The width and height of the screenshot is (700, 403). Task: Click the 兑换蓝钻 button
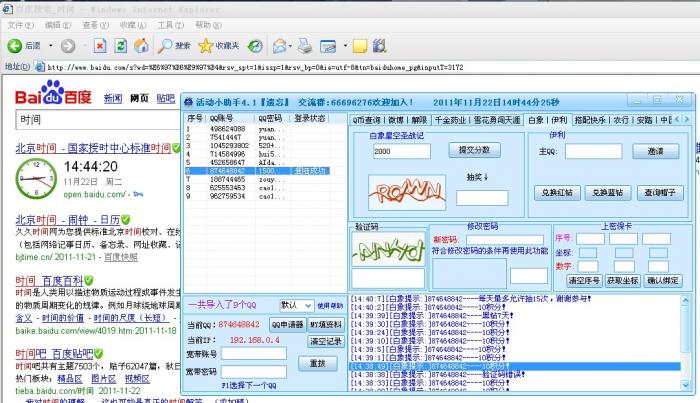(x=607, y=193)
